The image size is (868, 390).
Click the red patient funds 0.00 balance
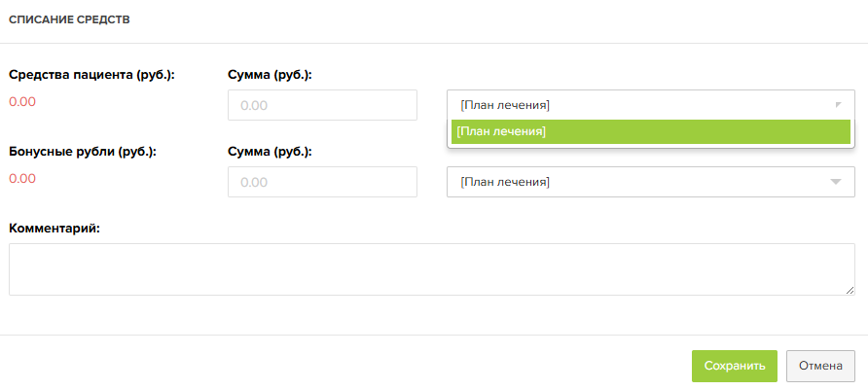(x=22, y=102)
